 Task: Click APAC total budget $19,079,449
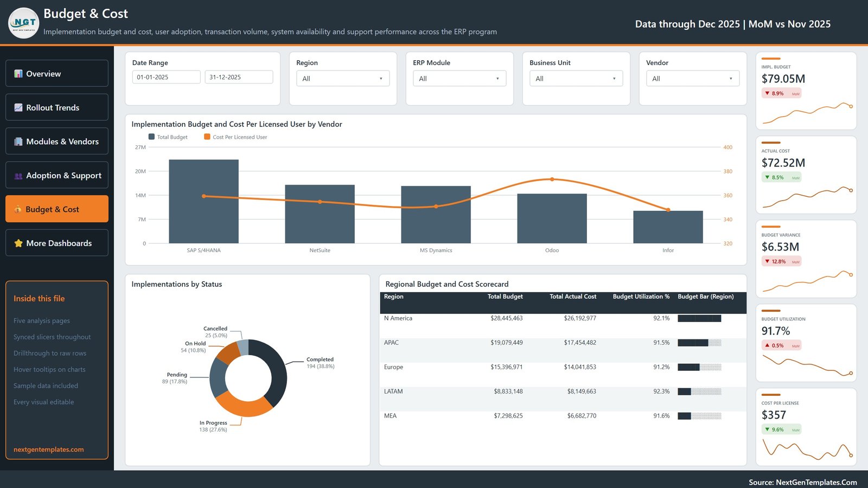tap(507, 343)
